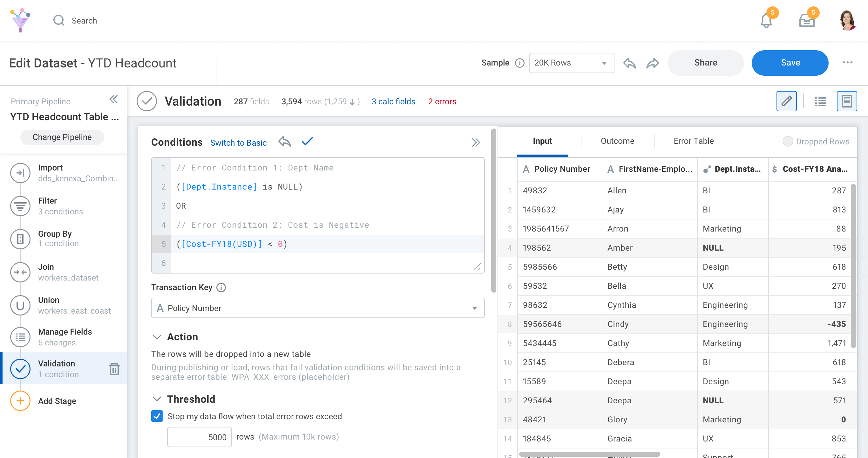Screen dimensions: 868x458
Task: Click the pencil edit mode icon
Action: (786, 101)
